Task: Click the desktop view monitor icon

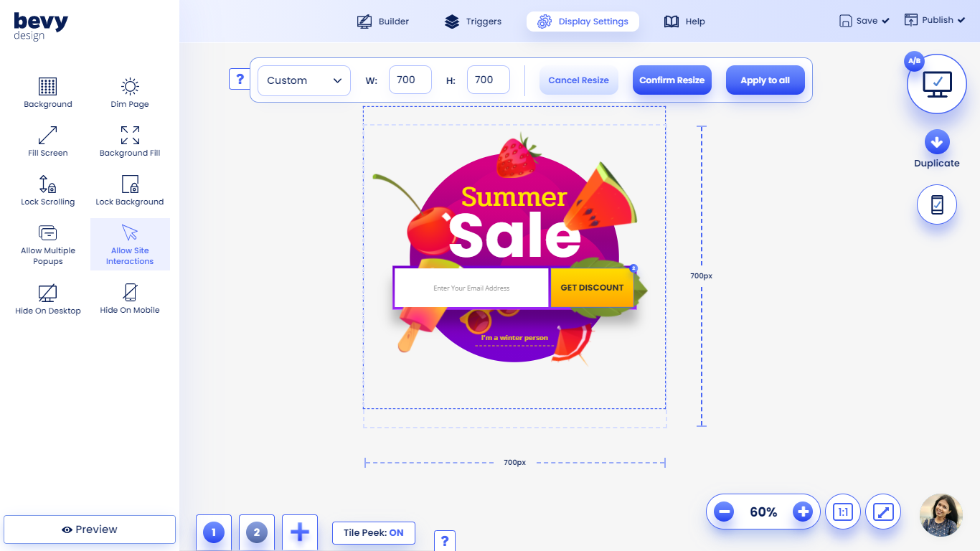Action: tap(937, 84)
